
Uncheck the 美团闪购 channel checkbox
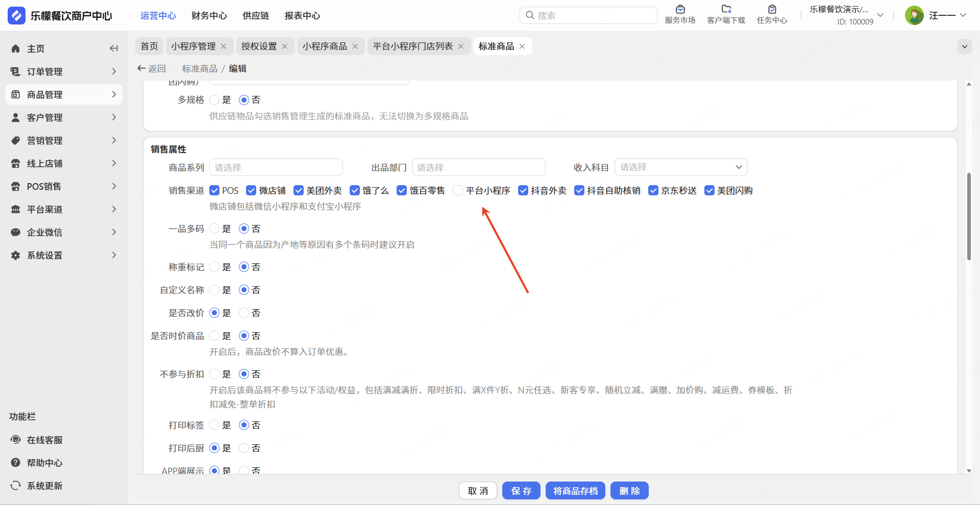click(709, 190)
